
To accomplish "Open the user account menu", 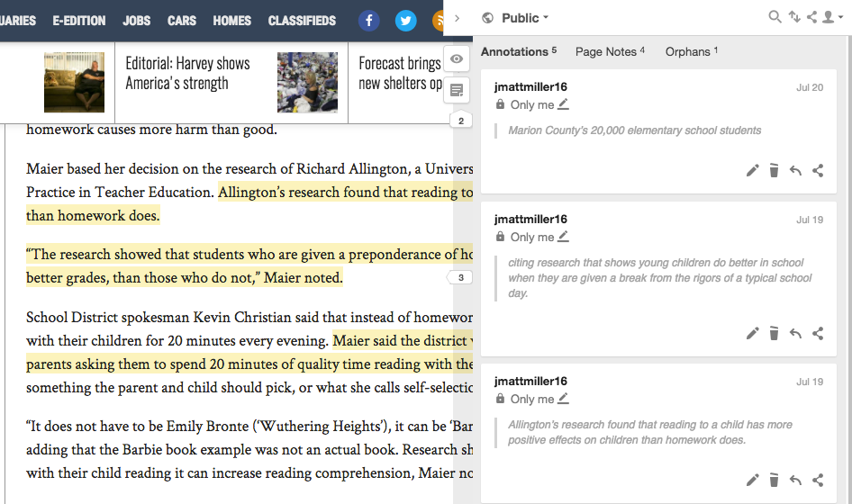I will (832, 17).
